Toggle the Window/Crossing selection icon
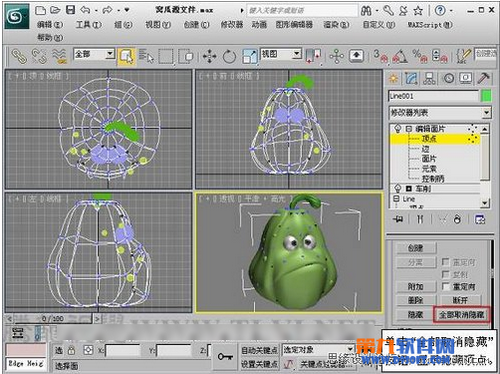The image size is (500, 374). pyautogui.click(x=186, y=56)
